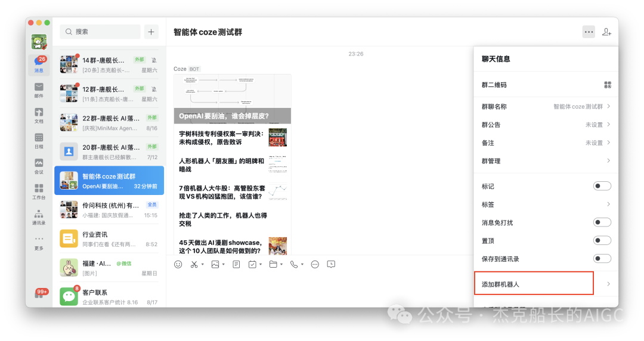The image size is (644, 341).
Task: Open the Contacts icon in sidebar
Action: pyautogui.click(x=39, y=217)
